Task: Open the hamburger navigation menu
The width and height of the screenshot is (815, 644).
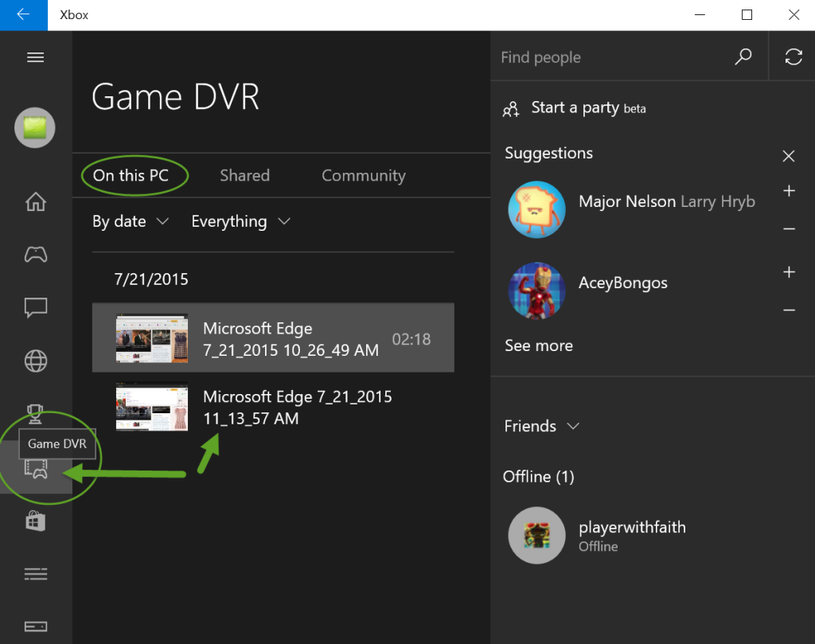Action: [35, 57]
